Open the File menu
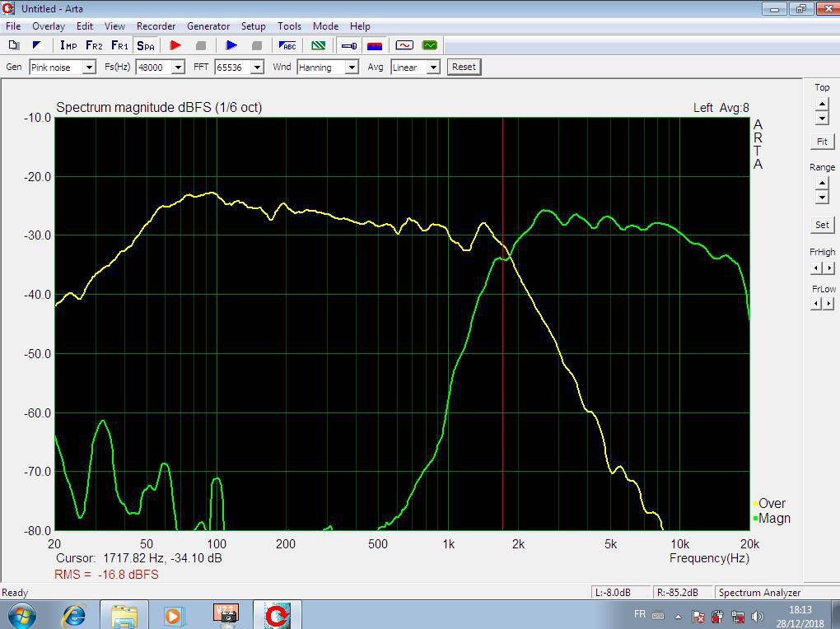Image resolution: width=840 pixels, height=629 pixels. pyautogui.click(x=13, y=26)
